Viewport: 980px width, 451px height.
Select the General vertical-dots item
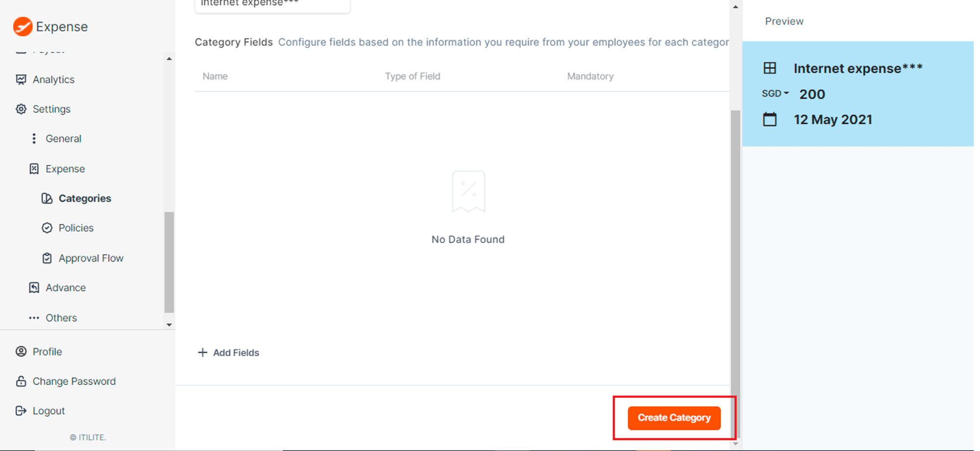(33, 138)
